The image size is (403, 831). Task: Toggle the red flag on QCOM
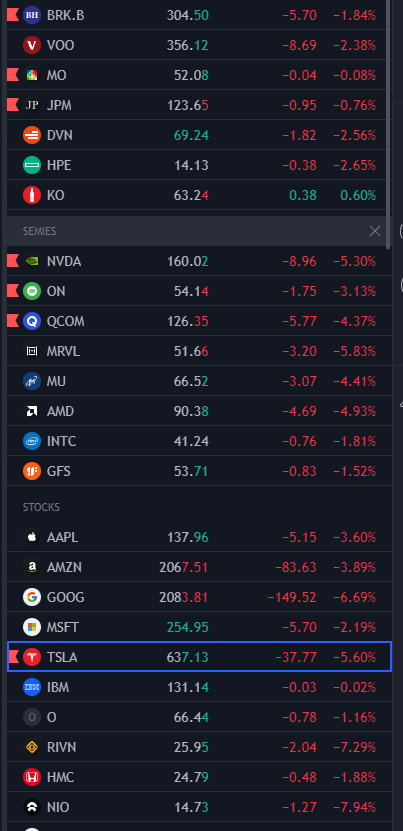point(13,321)
